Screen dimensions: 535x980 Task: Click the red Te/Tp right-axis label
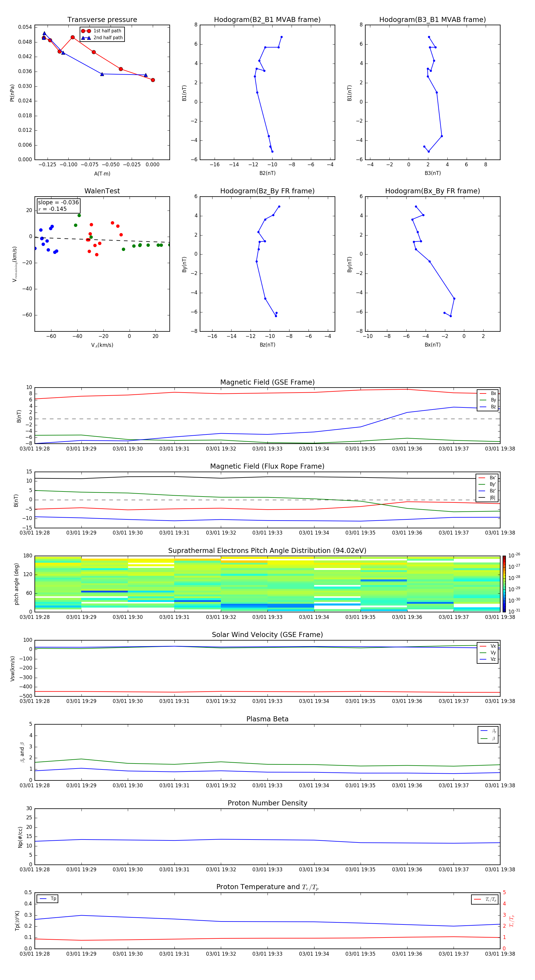coord(512,921)
